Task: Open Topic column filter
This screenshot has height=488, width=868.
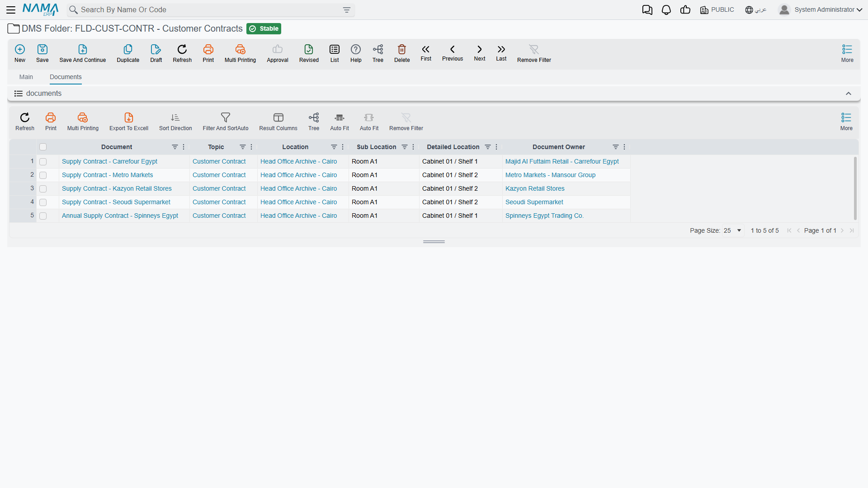Action: 243,147
